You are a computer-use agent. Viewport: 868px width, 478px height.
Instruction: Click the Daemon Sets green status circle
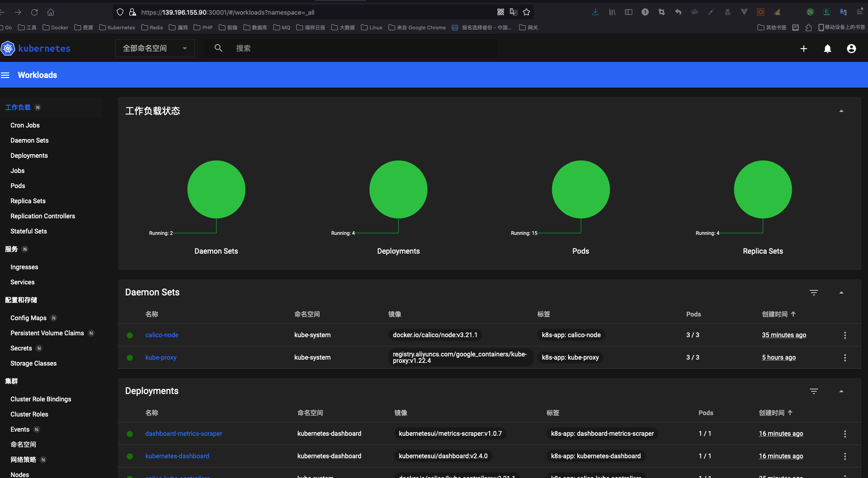tap(216, 189)
